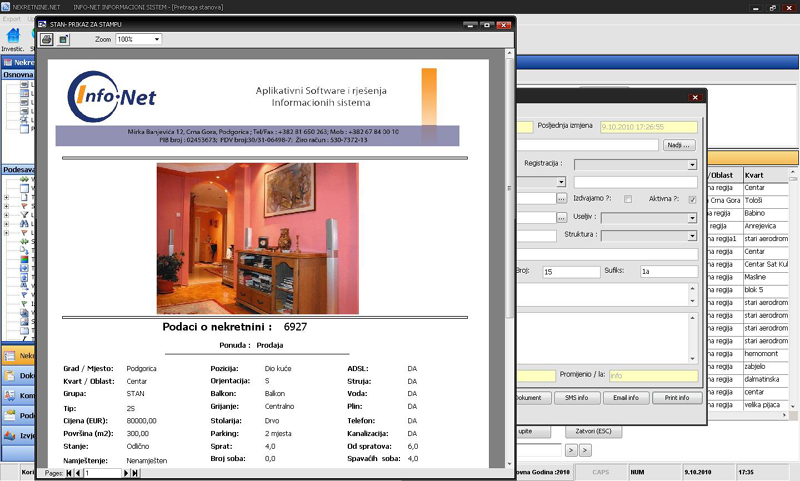Image resolution: width=800 pixels, height=481 pixels.
Task: Click the Pages number input field
Action: pos(102,473)
